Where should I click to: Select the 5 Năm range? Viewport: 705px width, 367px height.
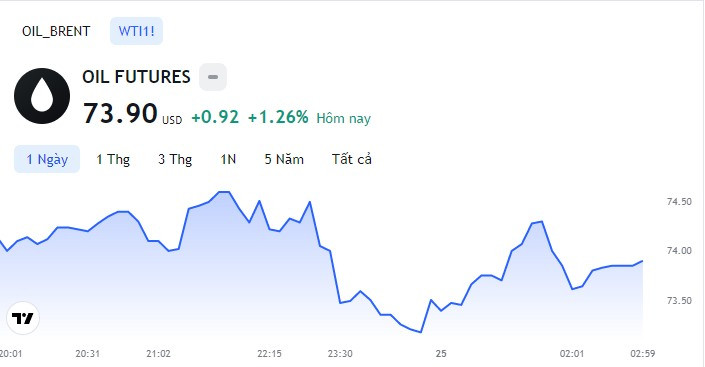point(284,159)
